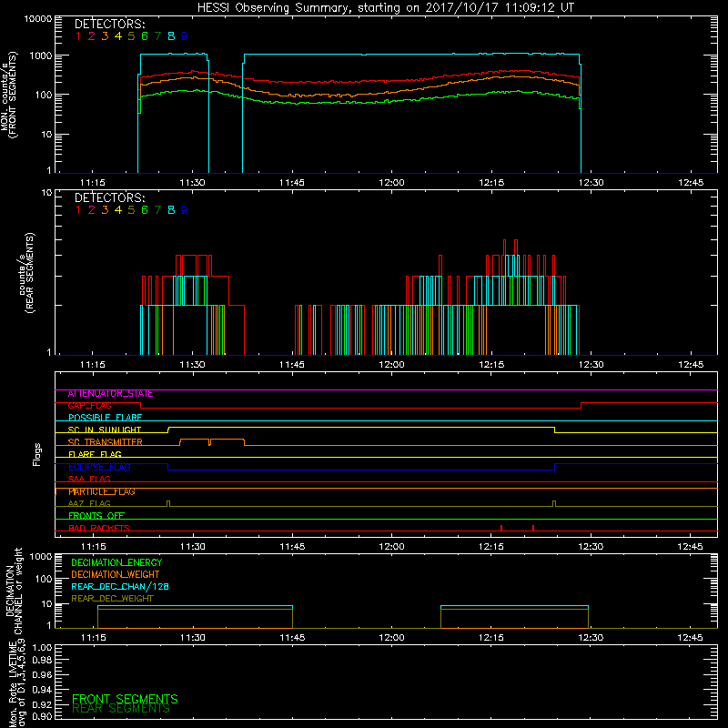Click the BAD_PACKETS flag label
Screen dimensions: 728x728
coord(99,529)
